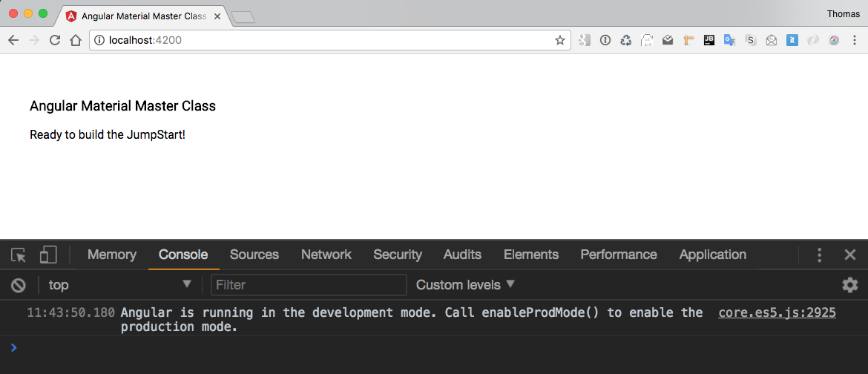This screenshot has height=374, width=868.
Task: Click the browser forward arrow
Action: (34, 40)
